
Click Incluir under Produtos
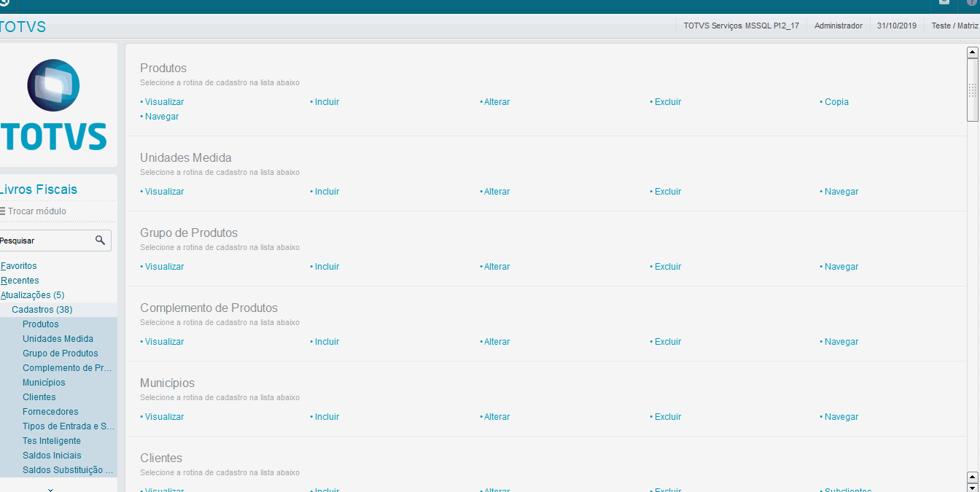coord(327,102)
